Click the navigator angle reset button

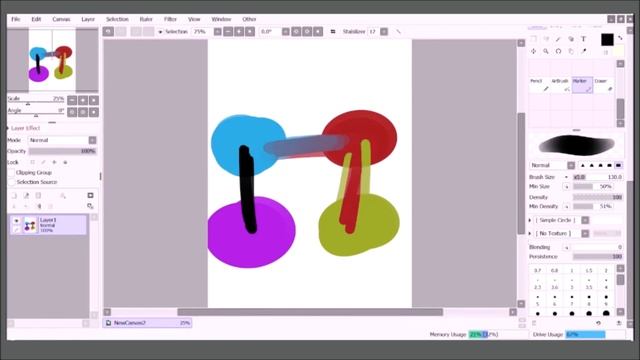(x=94, y=112)
